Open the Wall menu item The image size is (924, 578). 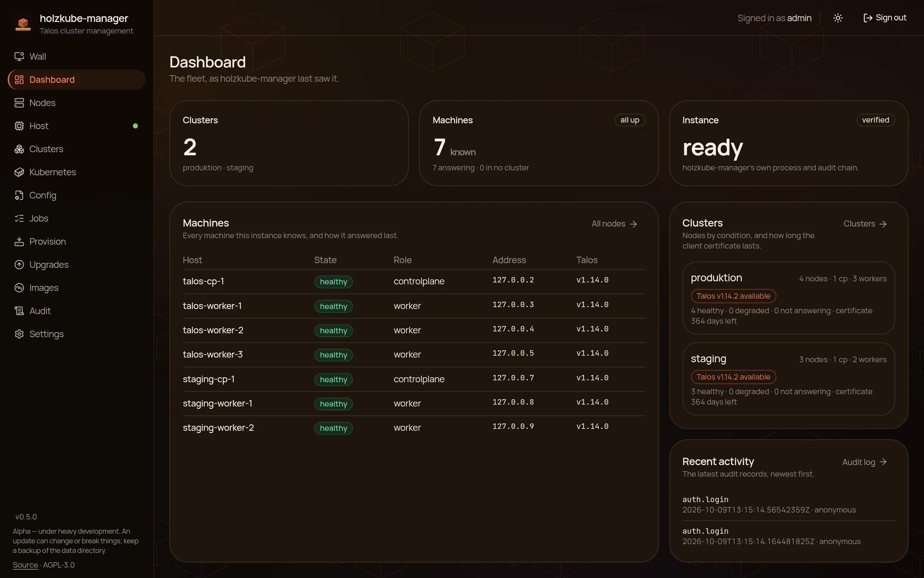(x=76, y=57)
